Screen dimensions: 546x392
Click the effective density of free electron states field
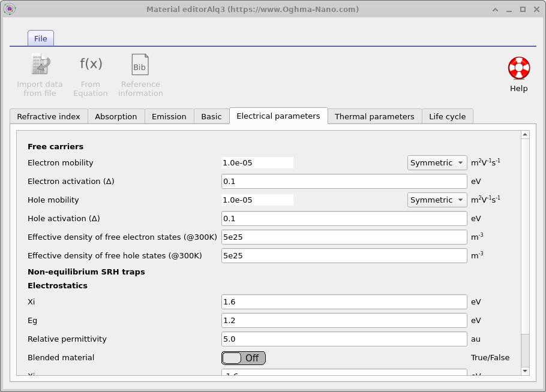click(344, 237)
